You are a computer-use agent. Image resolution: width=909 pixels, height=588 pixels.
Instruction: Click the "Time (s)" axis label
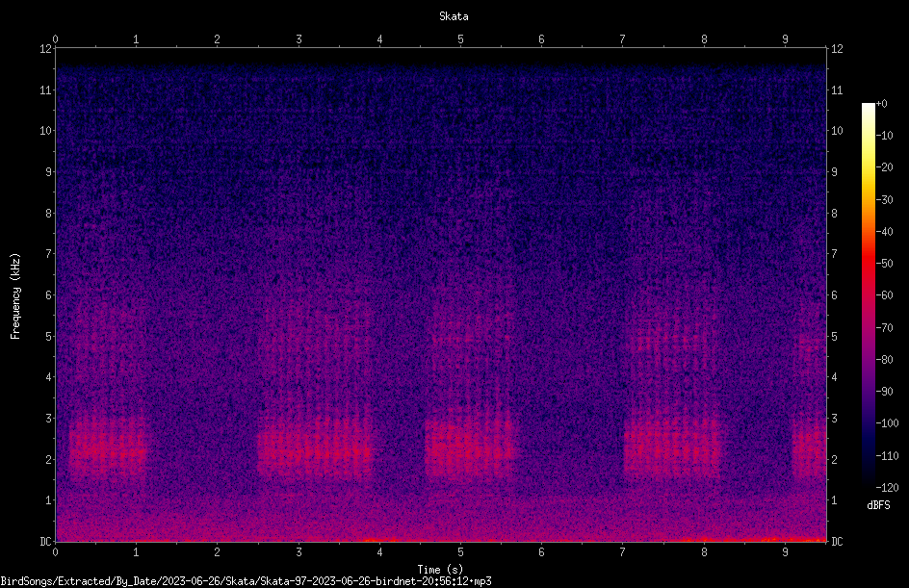point(440,570)
